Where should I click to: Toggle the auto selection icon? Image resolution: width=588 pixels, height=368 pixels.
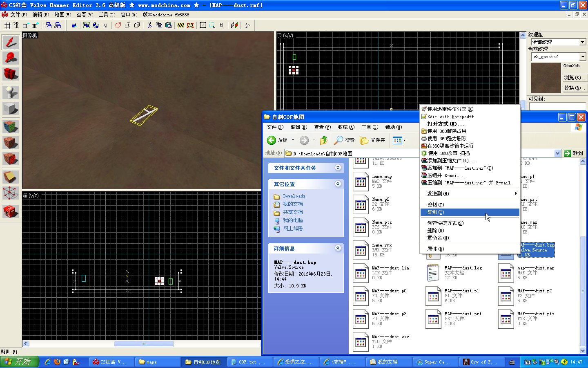pyautogui.click(x=212, y=25)
